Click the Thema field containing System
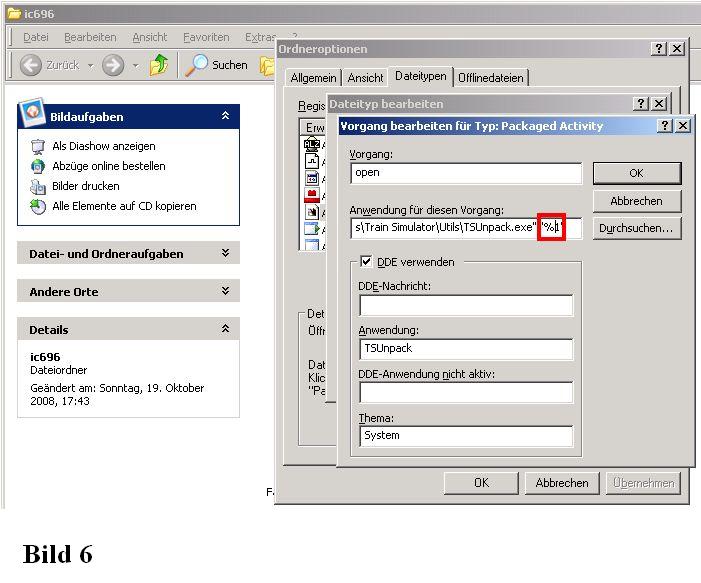Screen dimensions: 701x583 point(466,436)
